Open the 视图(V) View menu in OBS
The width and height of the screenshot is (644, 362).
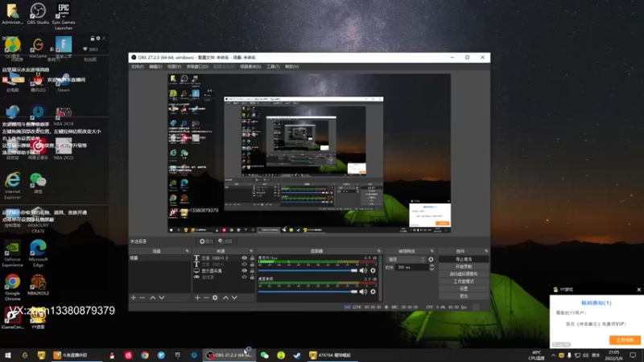coord(174,67)
